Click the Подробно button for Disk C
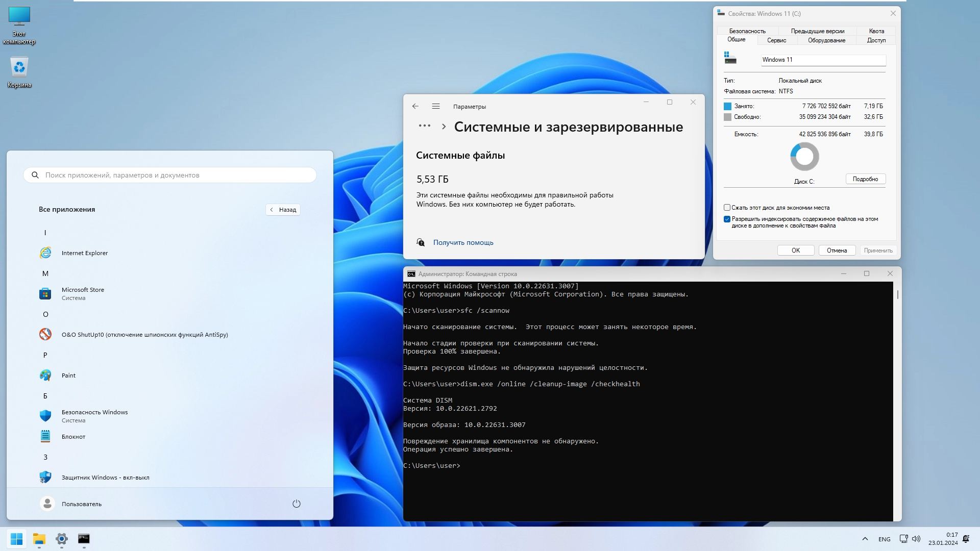 [x=865, y=179]
